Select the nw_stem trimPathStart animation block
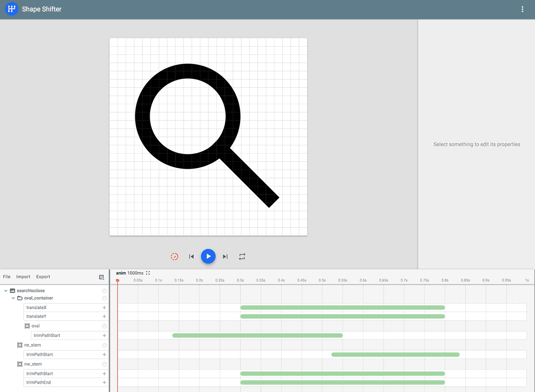The width and height of the screenshot is (535, 392). pyautogui.click(x=343, y=374)
